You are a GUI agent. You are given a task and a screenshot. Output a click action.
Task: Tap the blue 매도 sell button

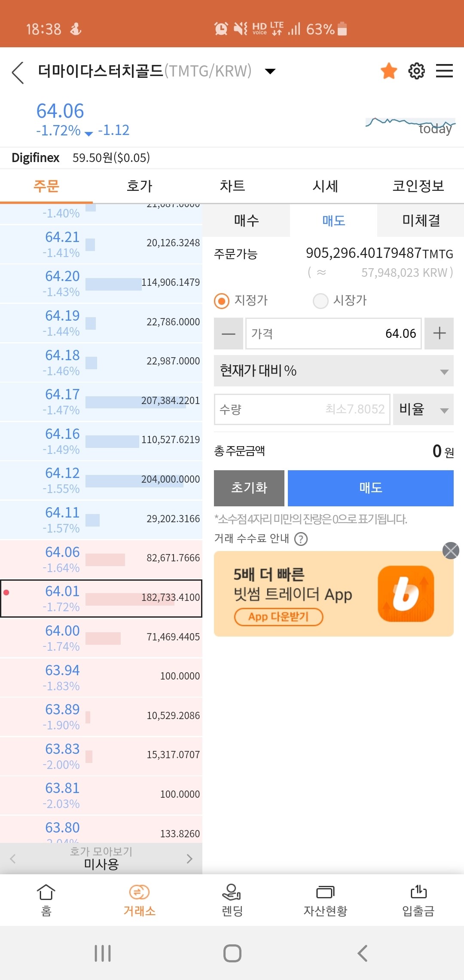tap(371, 488)
